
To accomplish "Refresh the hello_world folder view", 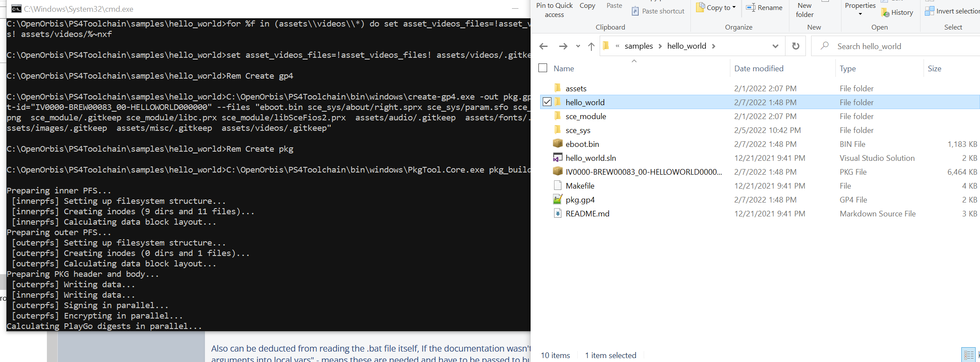I will [795, 46].
